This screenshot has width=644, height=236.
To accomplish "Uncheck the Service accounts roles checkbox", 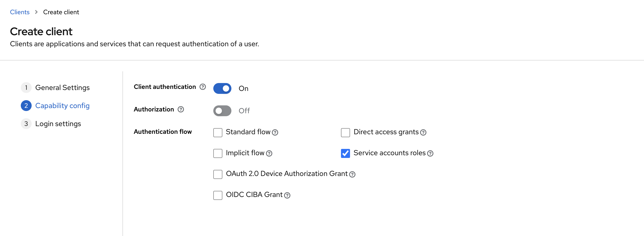I will point(345,153).
